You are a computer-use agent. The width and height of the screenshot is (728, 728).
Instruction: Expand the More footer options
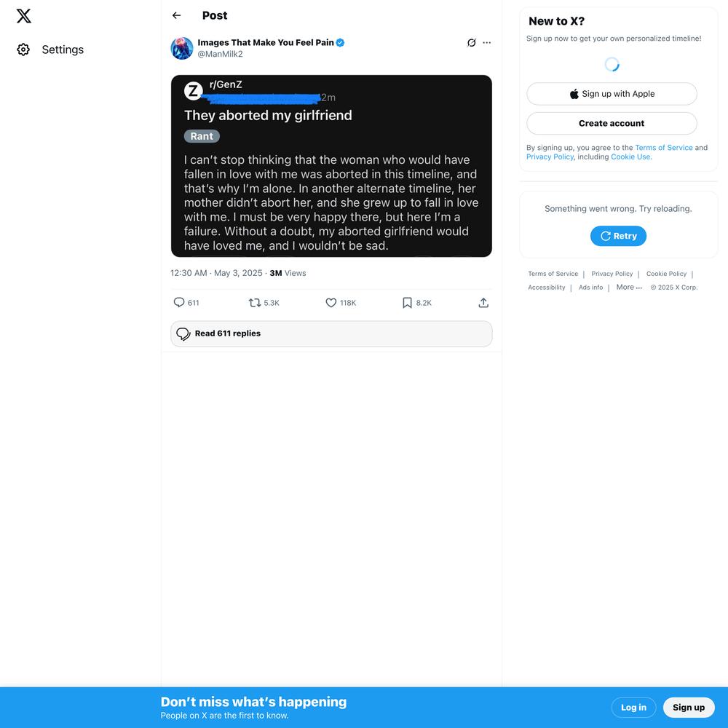(x=629, y=288)
